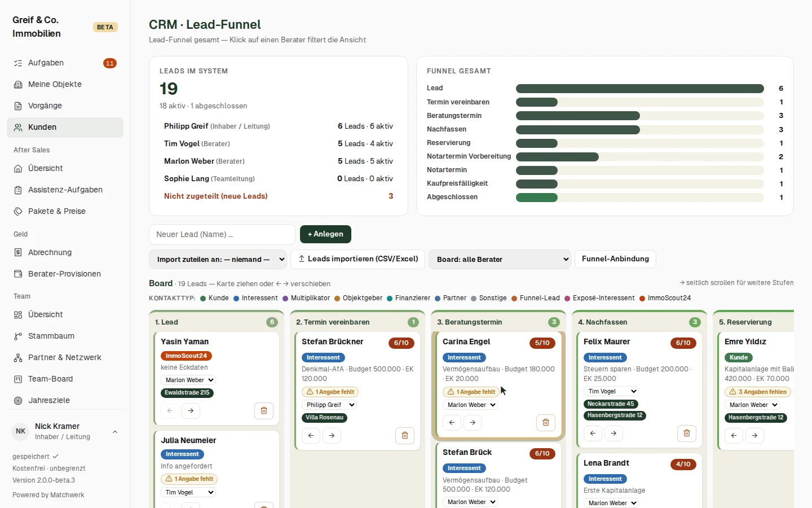Click the Lead funnel progress bar

(640, 89)
